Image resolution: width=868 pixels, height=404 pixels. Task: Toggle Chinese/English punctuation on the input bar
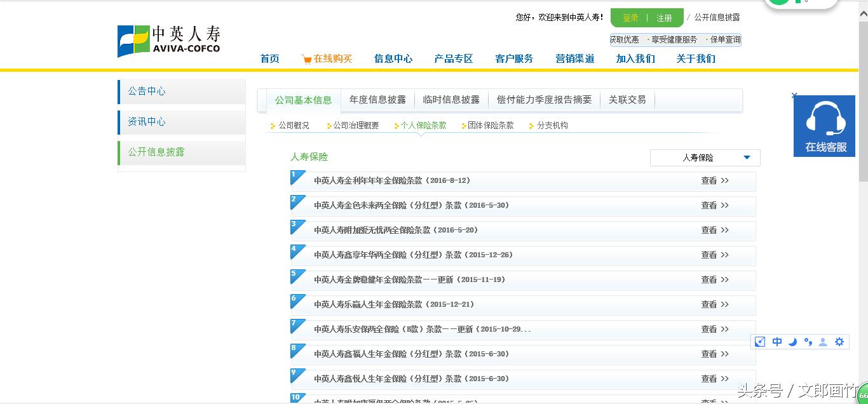tap(808, 341)
